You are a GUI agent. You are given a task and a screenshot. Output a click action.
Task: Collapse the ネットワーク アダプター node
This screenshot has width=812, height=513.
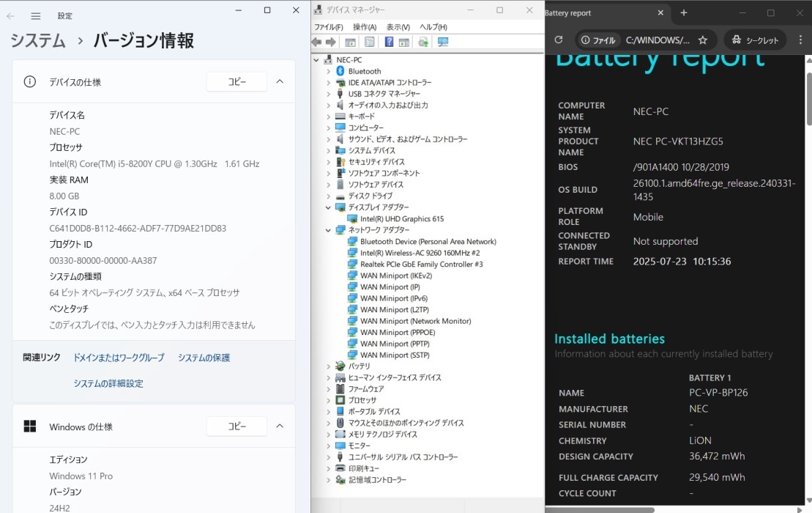point(328,230)
